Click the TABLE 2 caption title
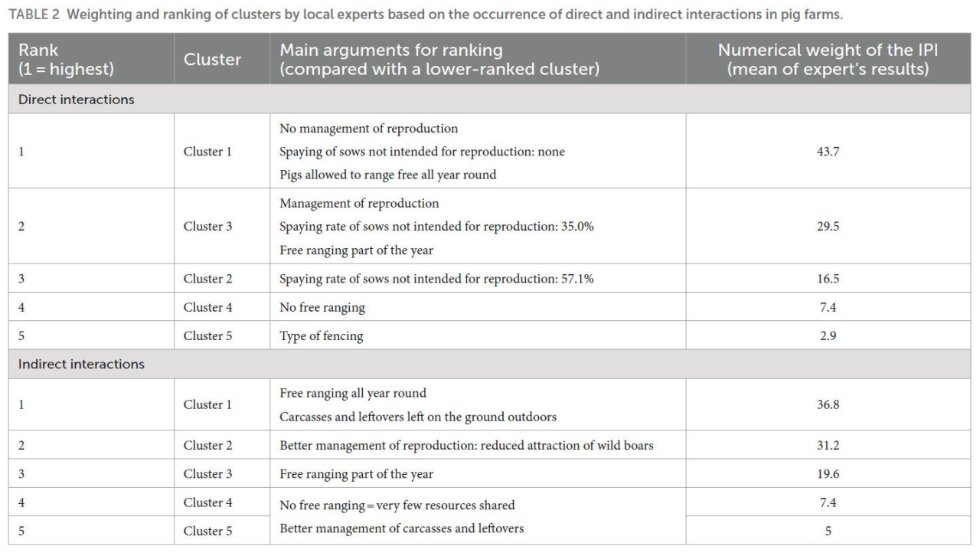Viewport: 980px width, 553px height. coord(426,15)
